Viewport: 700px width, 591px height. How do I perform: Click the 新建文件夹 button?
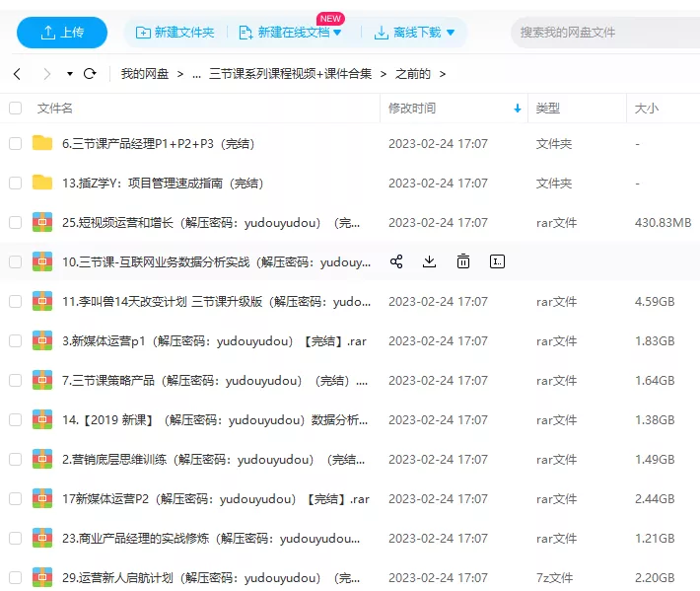coord(175,33)
